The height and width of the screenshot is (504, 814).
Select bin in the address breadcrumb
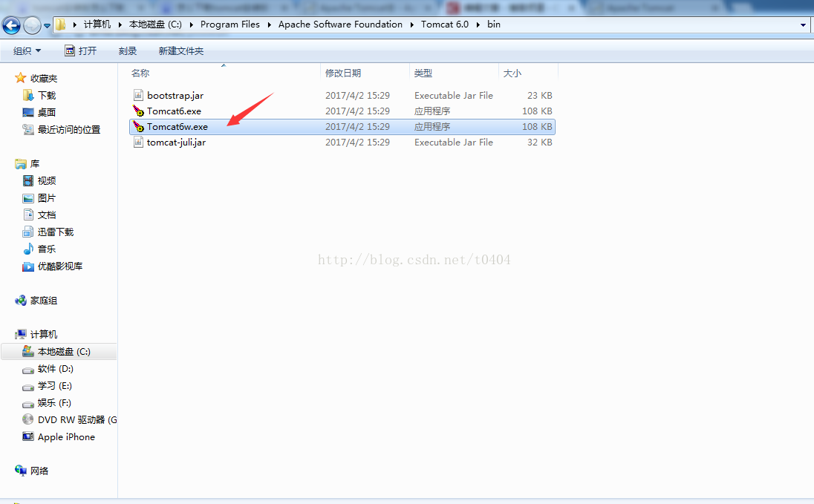[x=494, y=24]
